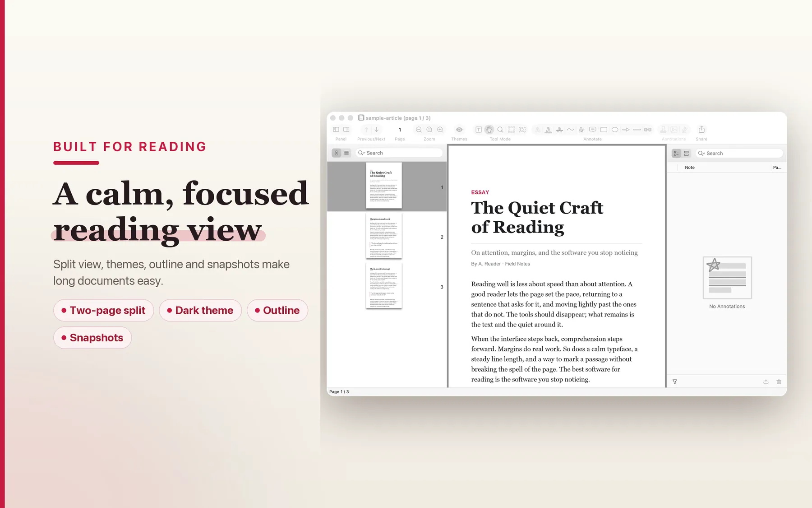This screenshot has height=508, width=812.
Task: Switch right panel to notes list view
Action: [676, 154]
